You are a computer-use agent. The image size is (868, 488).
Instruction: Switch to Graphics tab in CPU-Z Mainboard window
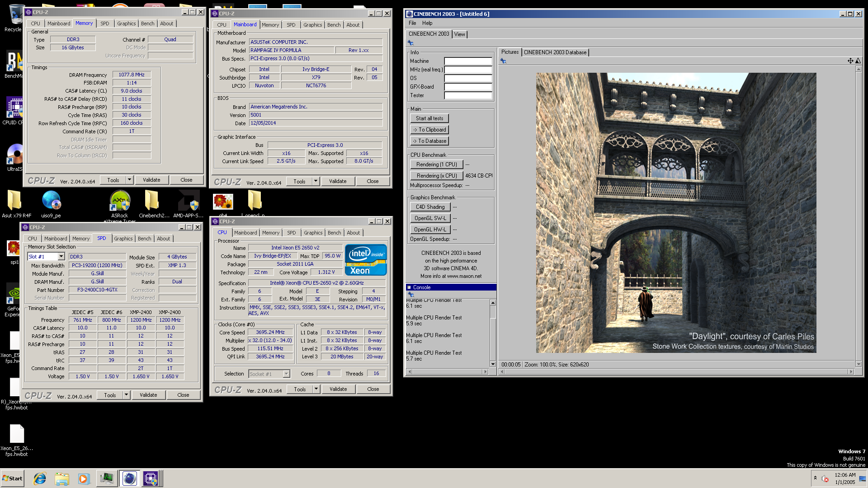312,25
